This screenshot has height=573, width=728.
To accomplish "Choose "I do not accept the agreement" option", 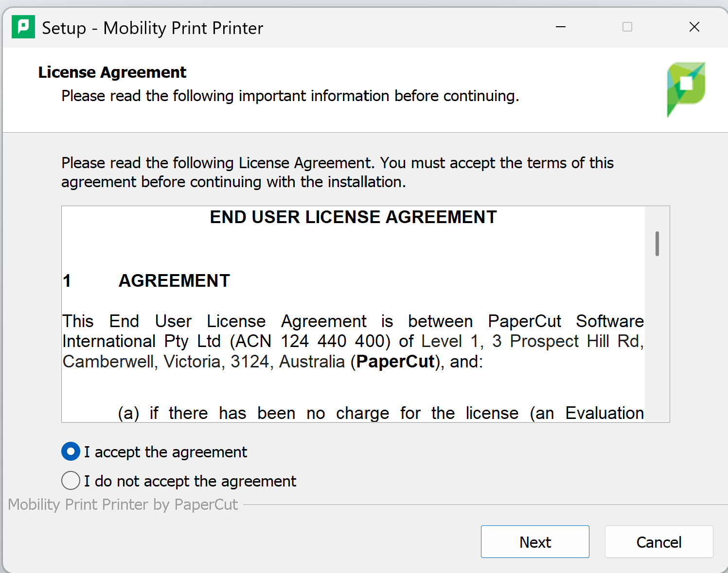I will [x=71, y=481].
